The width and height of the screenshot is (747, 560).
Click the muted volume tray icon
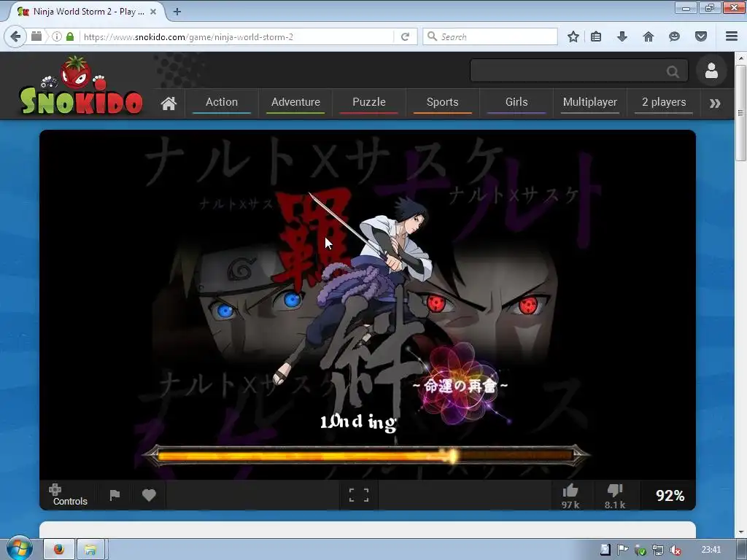click(675, 550)
